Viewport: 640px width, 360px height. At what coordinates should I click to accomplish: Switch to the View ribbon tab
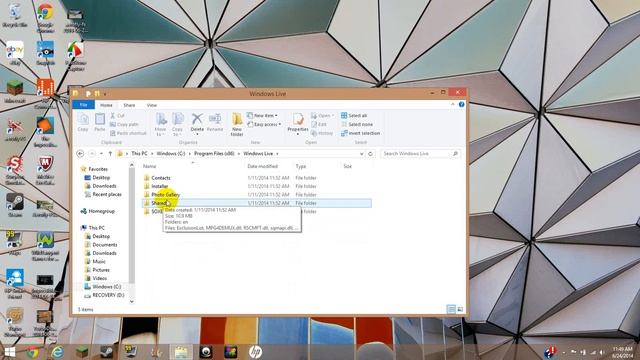(x=151, y=105)
